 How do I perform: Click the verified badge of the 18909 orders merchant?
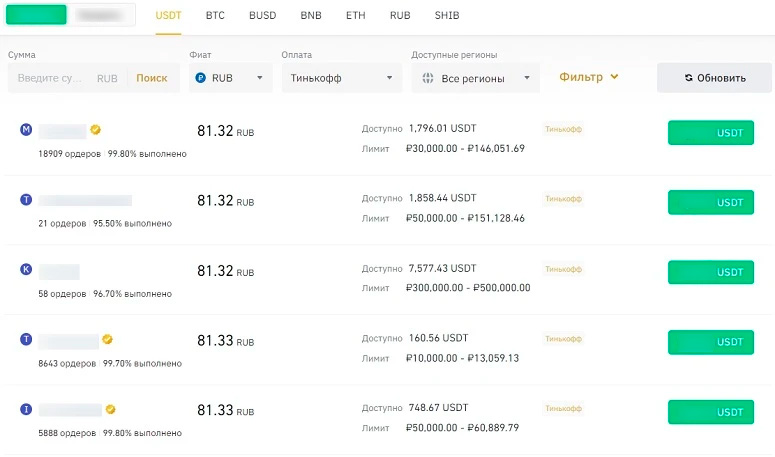click(x=95, y=130)
